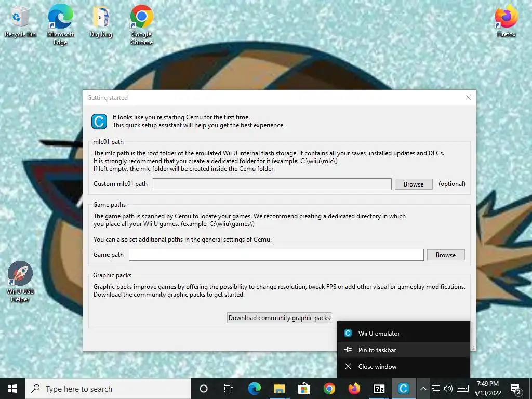The height and width of the screenshot is (399, 532).
Task: Open volume control tray icon
Action: coord(448,389)
